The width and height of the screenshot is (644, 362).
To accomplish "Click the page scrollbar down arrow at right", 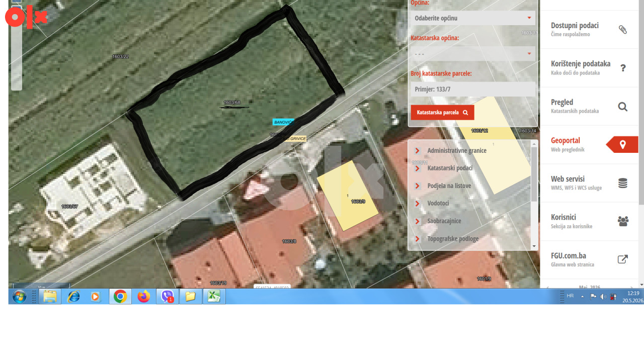I will (x=641, y=285).
